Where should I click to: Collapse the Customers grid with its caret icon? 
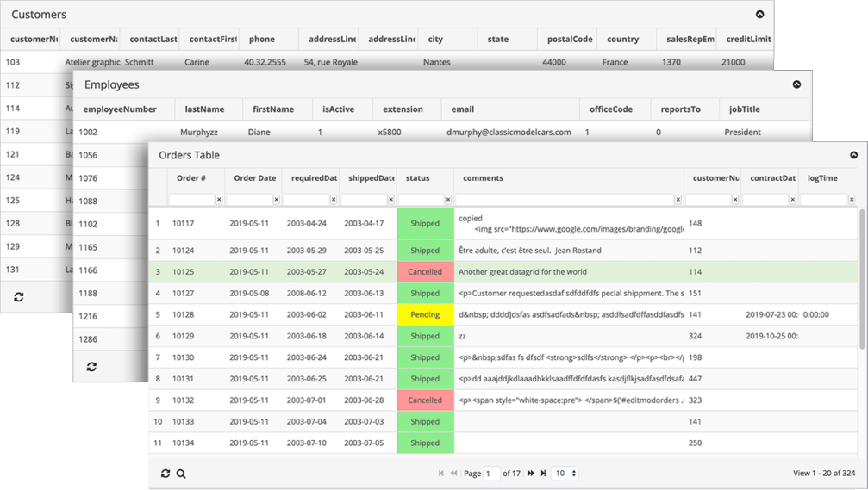pyautogui.click(x=760, y=15)
